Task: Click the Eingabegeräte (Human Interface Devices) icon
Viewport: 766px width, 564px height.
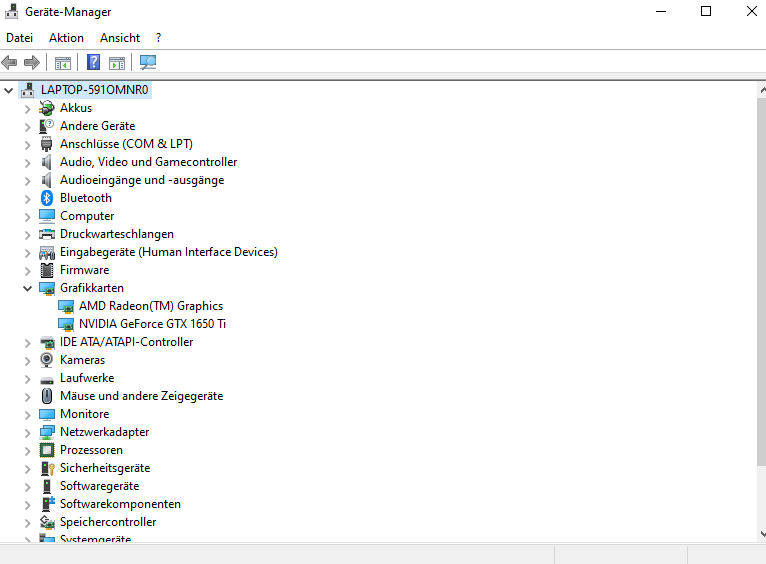Action: (46, 252)
